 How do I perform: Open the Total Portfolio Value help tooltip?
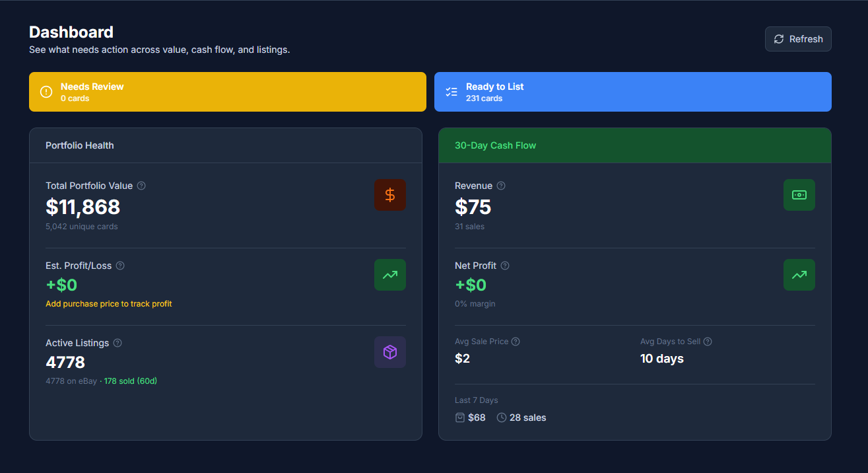pos(141,186)
